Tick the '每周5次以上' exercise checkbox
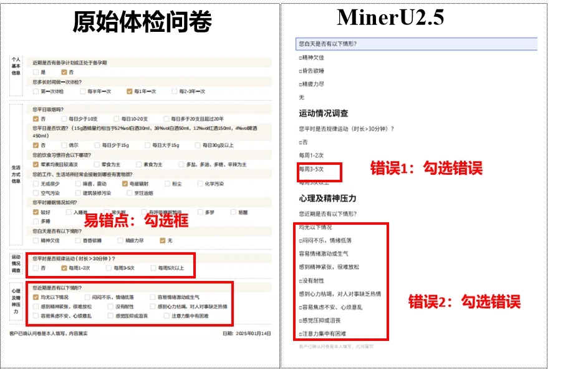The image size is (588, 369). 153,268
